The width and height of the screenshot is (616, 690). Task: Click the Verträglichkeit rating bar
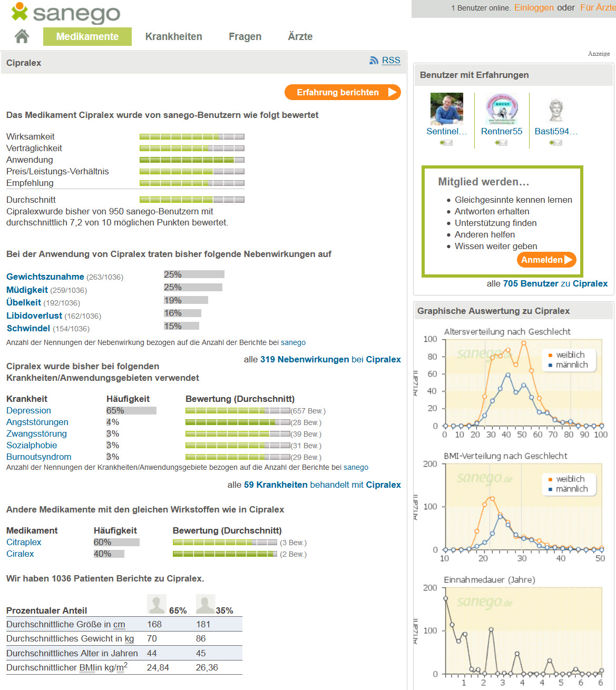(192, 148)
